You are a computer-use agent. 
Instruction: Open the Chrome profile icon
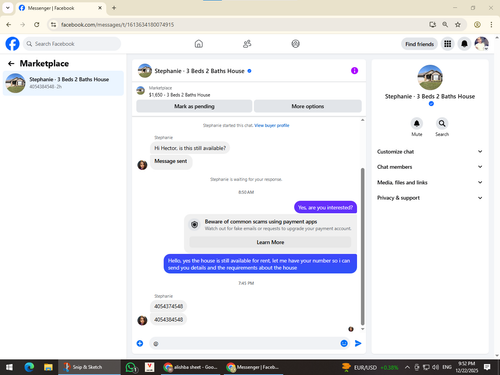pyautogui.click(x=477, y=24)
